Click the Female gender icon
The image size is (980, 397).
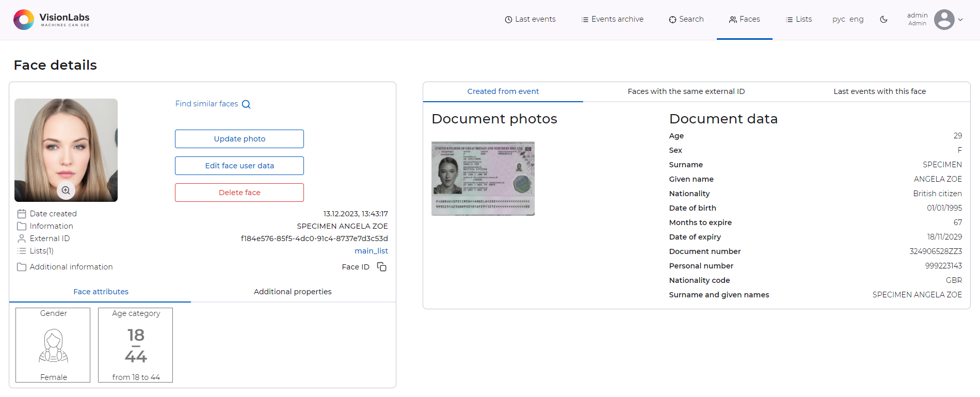pos(53,346)
